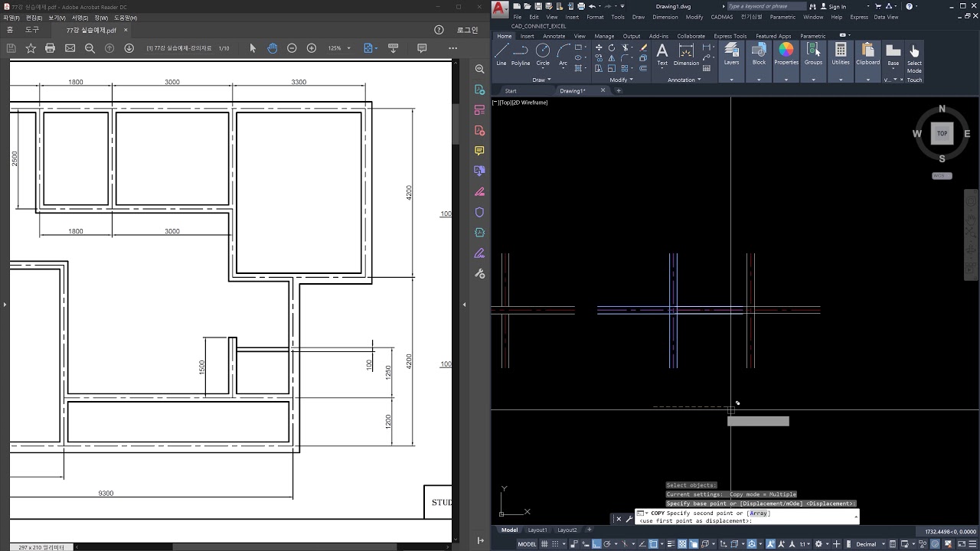The image size is (980, 551).
Task: Expand the Annotation panel dropdown
Action: 684,80
